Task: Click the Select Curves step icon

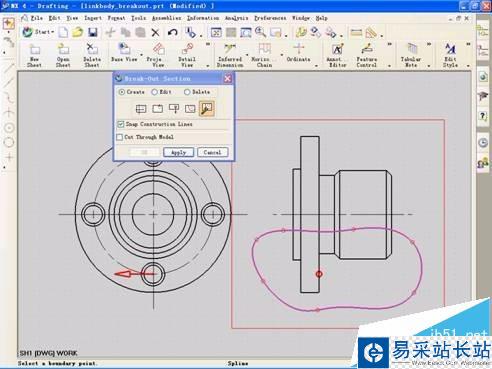Action: (190, 109)
